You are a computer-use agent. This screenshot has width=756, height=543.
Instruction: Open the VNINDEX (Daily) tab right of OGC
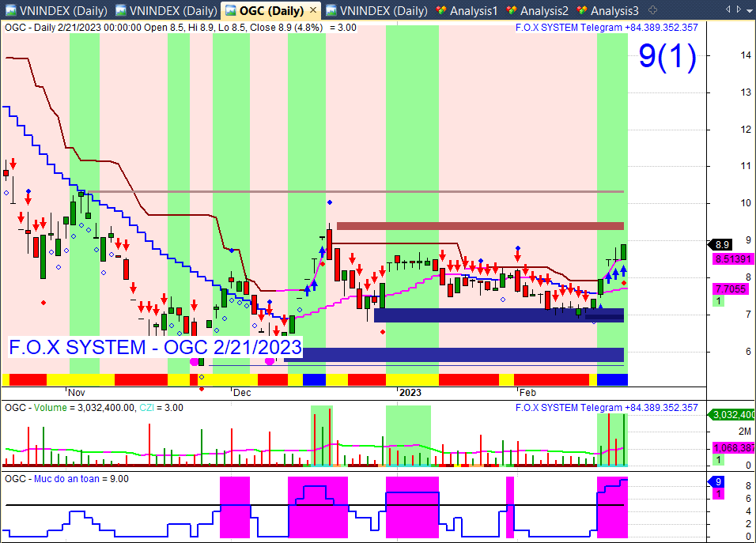pyautogui.click(x=376, y=10)
